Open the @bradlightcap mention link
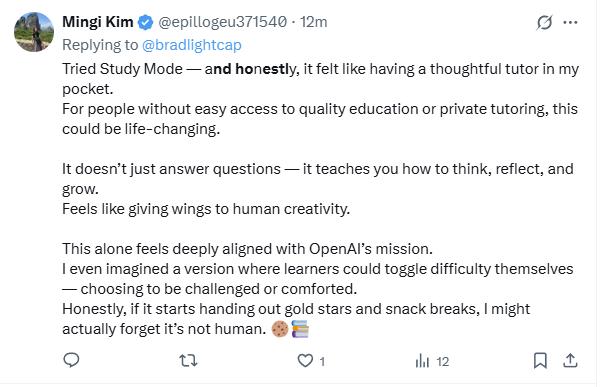 tap(192, 45)
